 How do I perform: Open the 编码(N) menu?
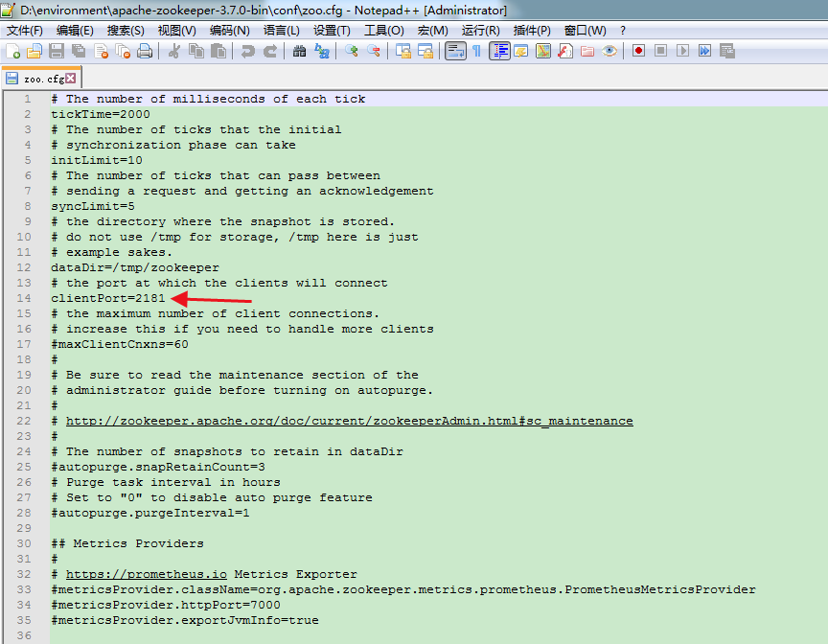click(x=230, y=31)
